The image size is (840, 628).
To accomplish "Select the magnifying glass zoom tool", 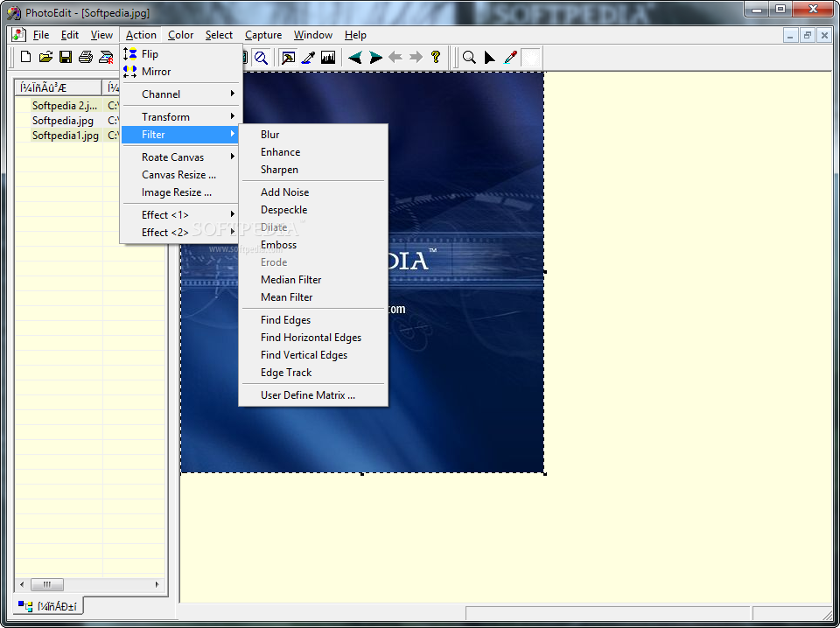I will point(469,57).
